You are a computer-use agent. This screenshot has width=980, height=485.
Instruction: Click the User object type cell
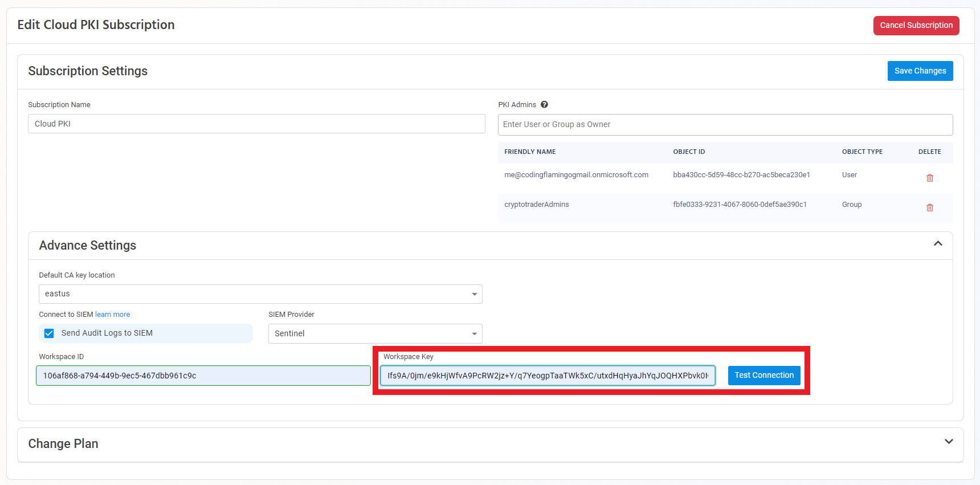[850, 175]
